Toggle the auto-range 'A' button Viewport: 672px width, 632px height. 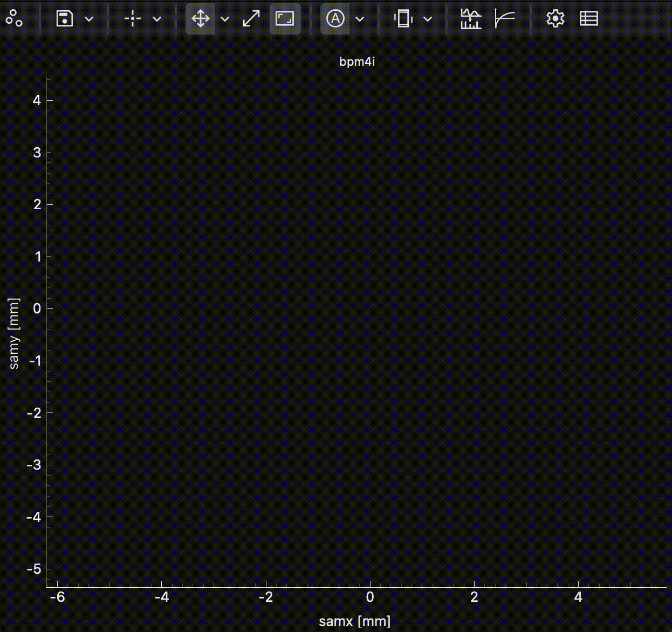coord(335,19)
